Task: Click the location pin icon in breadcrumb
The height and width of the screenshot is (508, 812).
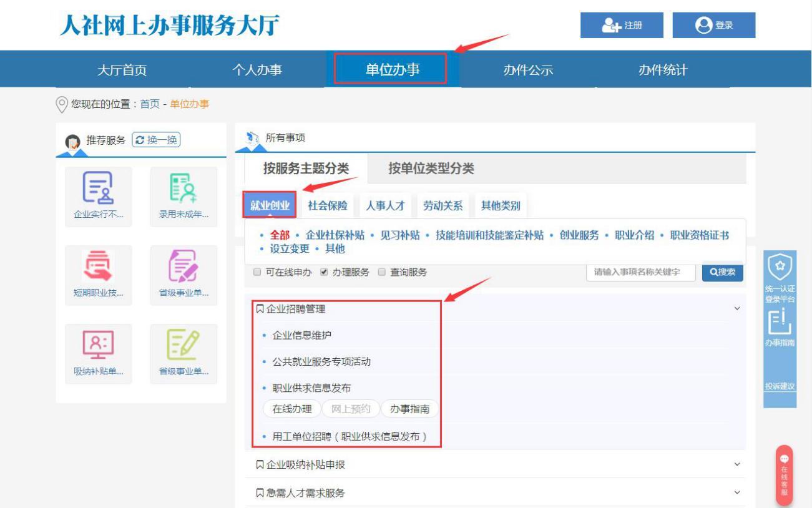Action: [62, 104]
